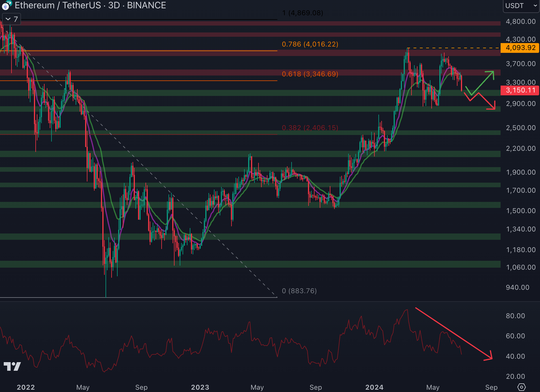
Task: Click the orange 4,093.92 price label
Action: 520,48
